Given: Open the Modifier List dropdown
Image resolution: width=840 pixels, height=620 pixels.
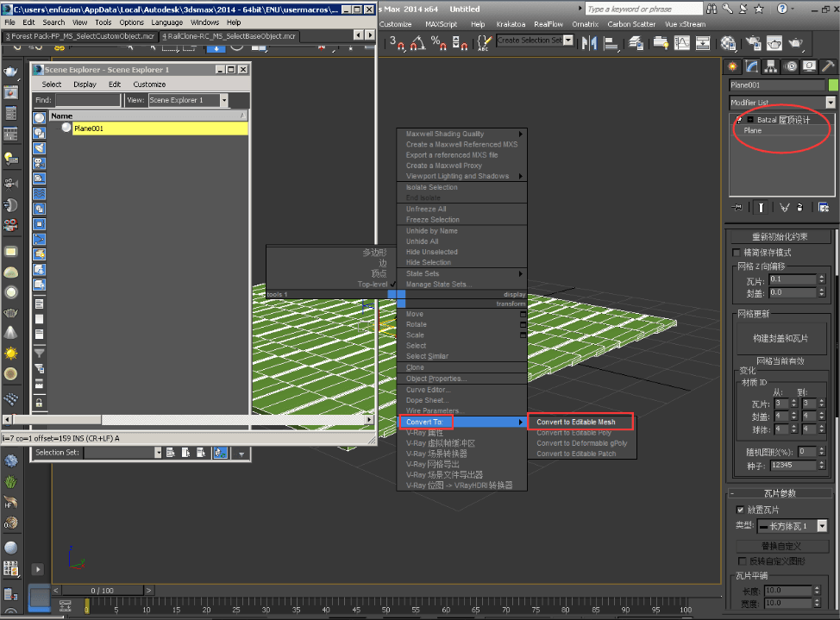Looking at the screenshot, I should [831, 103].
